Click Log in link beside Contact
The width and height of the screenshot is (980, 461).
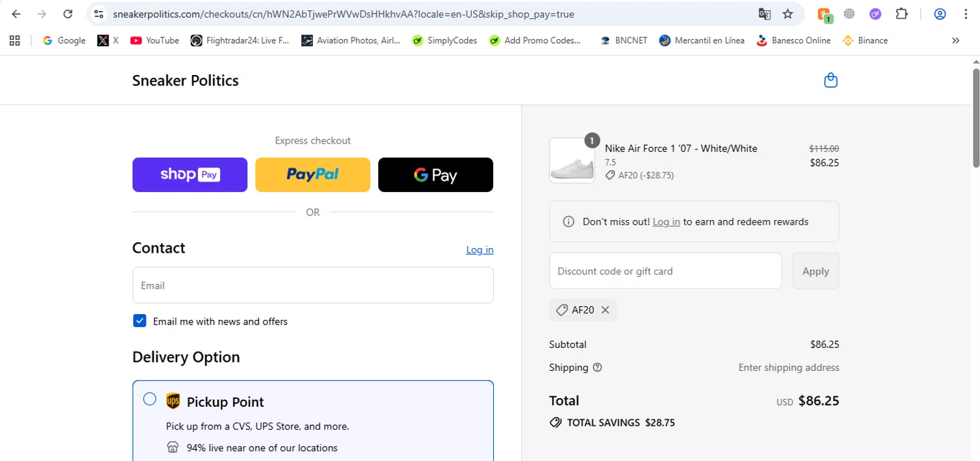click(x=480, y=249)
